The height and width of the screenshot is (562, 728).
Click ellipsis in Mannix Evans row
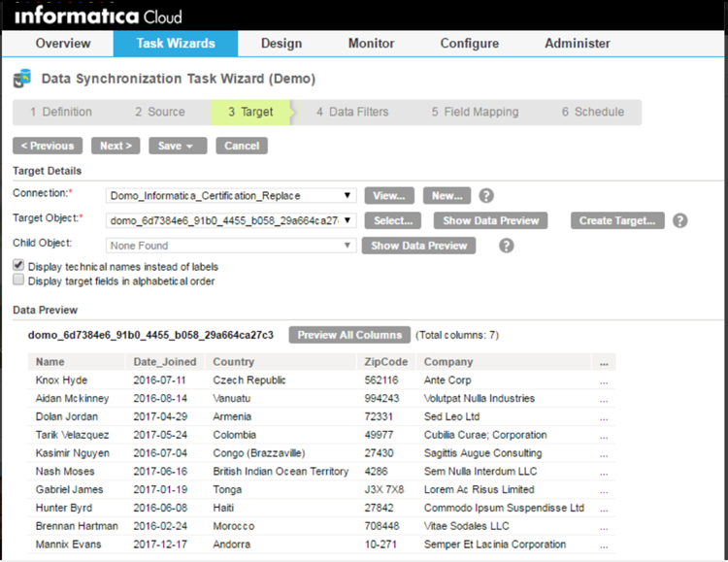(604, 545)
